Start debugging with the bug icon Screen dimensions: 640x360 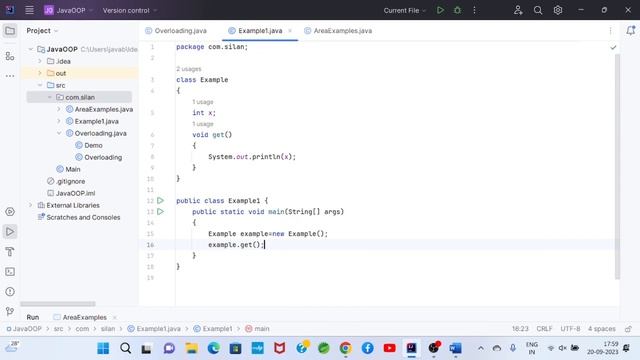point(457,10)
